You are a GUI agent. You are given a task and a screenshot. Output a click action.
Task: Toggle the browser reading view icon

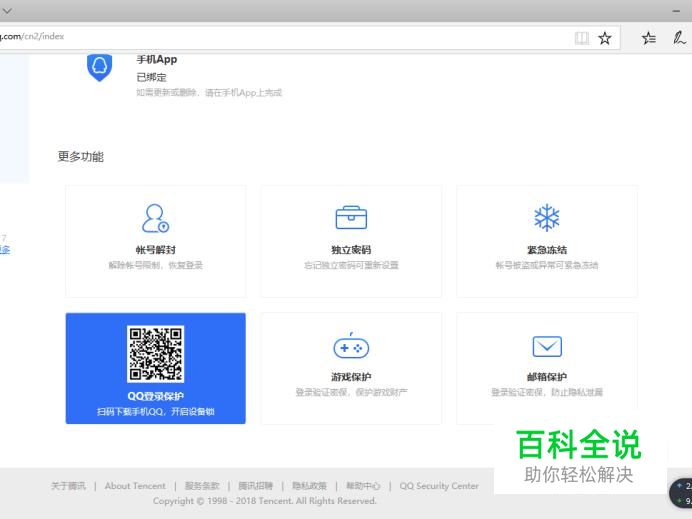(582, 38)
